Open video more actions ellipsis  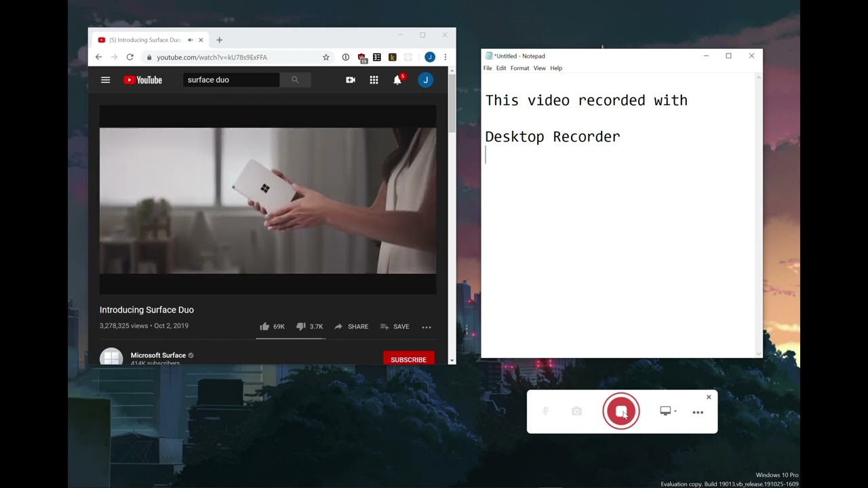427,327
